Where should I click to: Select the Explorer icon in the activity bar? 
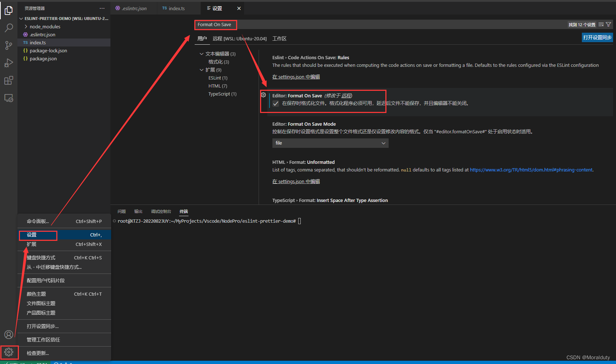tap(8, 11)
